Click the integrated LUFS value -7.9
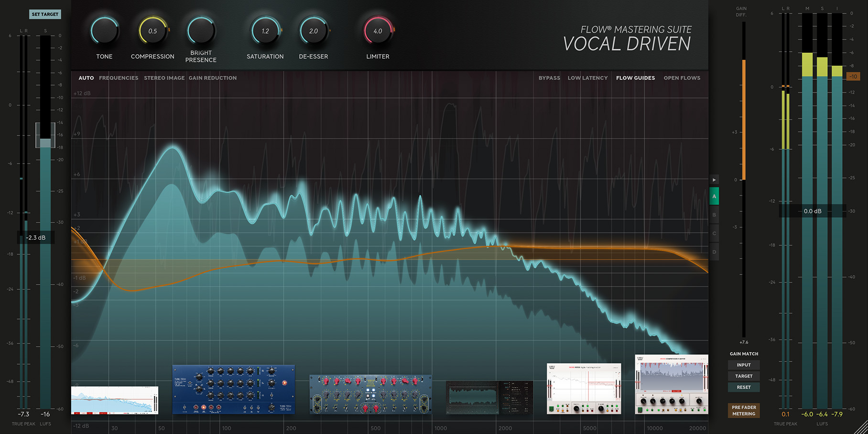 click(837, 414)
